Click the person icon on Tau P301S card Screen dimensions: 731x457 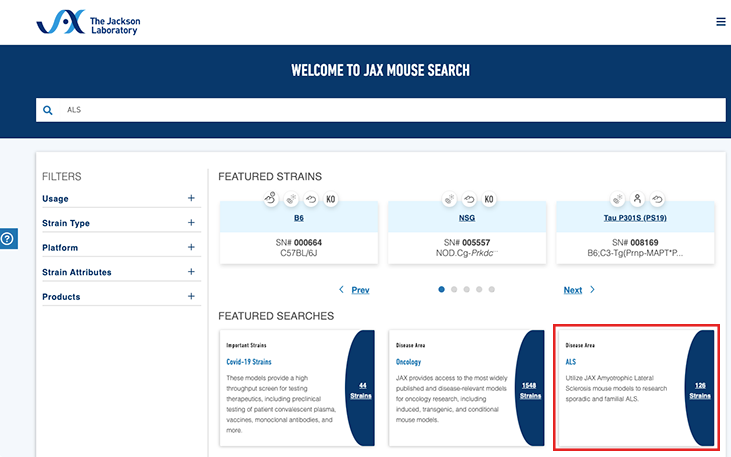637,199
